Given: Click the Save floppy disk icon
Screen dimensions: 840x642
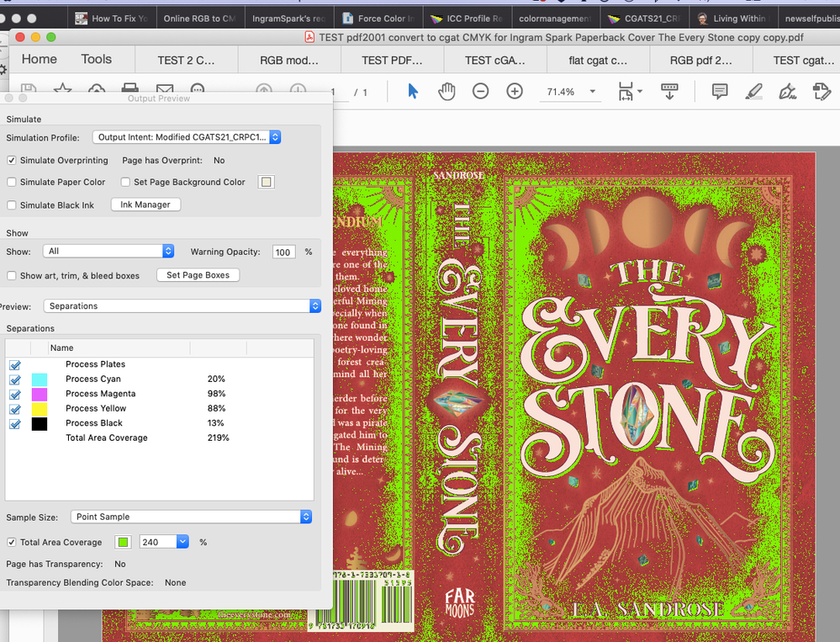Looking at the screenshot, I should [x=29, y=88].
